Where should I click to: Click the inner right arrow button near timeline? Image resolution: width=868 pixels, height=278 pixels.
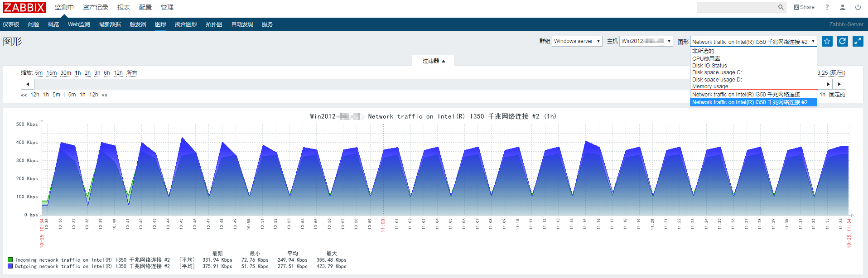pyautogui.click(x=828, y=84)
